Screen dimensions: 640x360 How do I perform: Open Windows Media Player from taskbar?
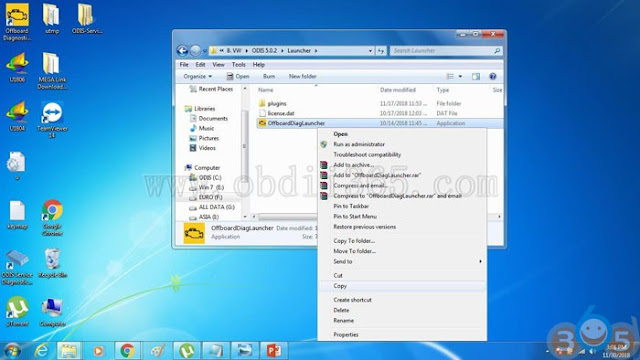(x=98, y=351)
